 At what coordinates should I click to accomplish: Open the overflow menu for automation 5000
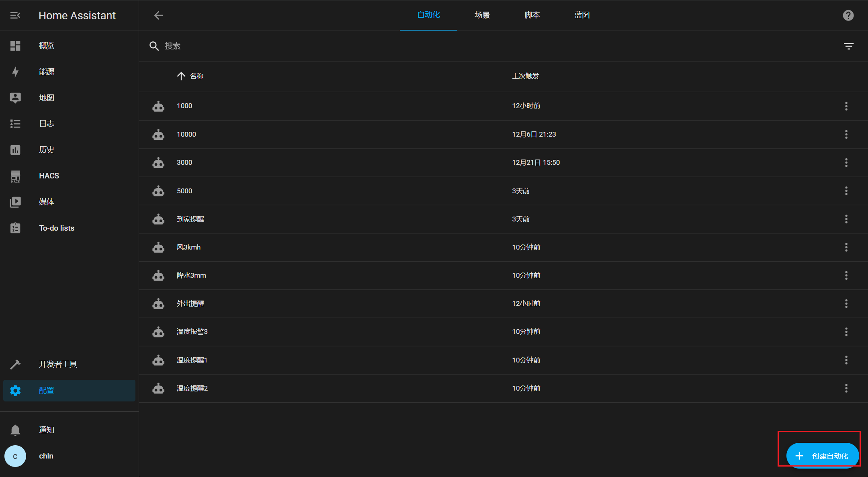(846, 191)
